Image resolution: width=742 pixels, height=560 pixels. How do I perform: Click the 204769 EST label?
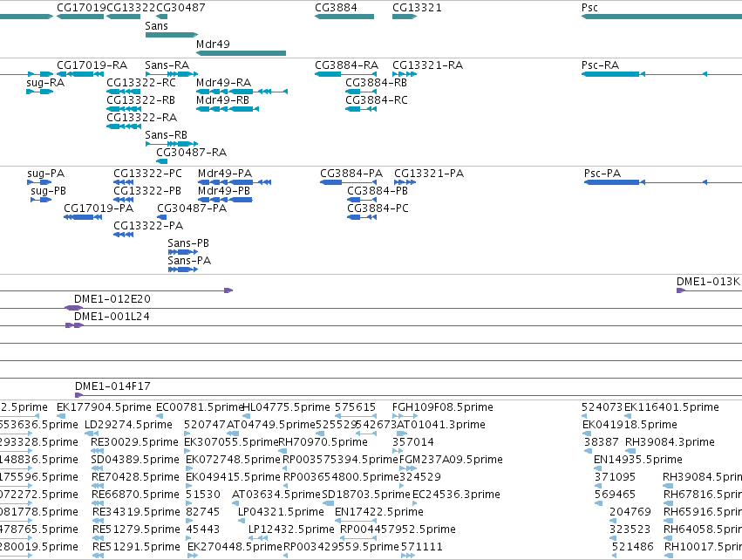point(630,512)
